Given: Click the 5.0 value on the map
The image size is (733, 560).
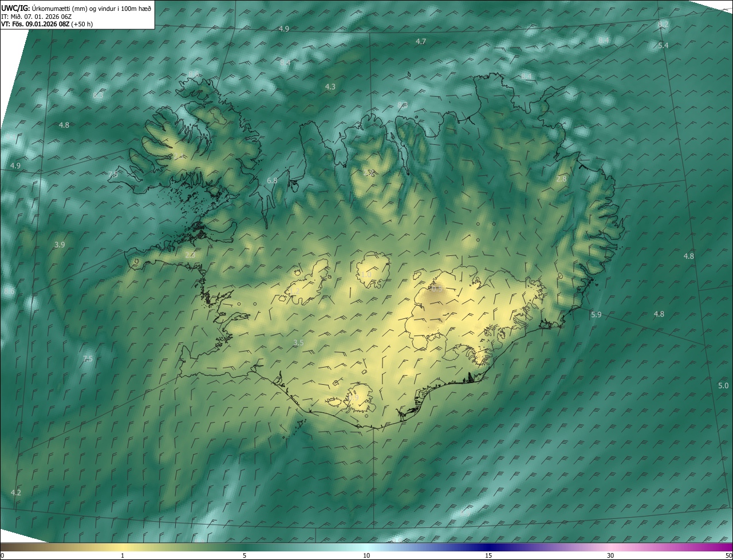Looking at the screenshot, I should (x=723, y=386).
